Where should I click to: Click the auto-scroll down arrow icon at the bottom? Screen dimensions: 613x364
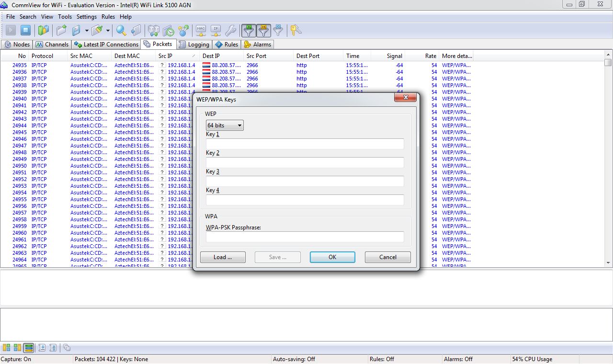coord(42,348)
